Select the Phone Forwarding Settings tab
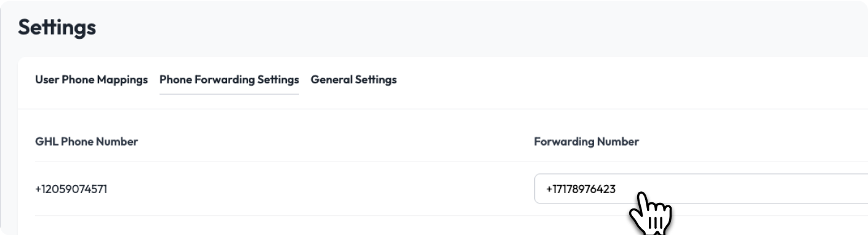Viewport: 868px width, 235px height. pyautogui.click(x=229, y=80)
